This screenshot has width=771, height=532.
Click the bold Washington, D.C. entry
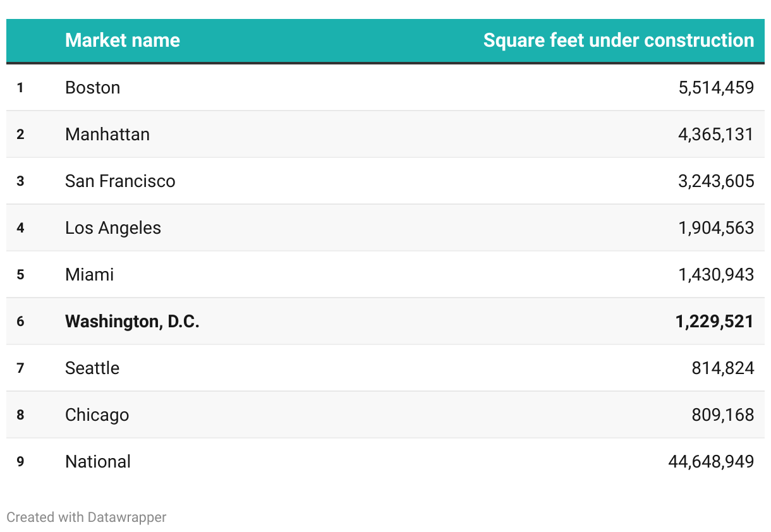tap(132, 322)
